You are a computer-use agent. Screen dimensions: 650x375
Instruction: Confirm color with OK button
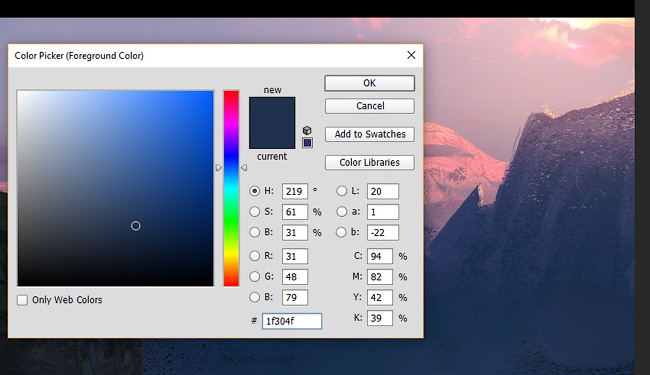pos(369,83)
